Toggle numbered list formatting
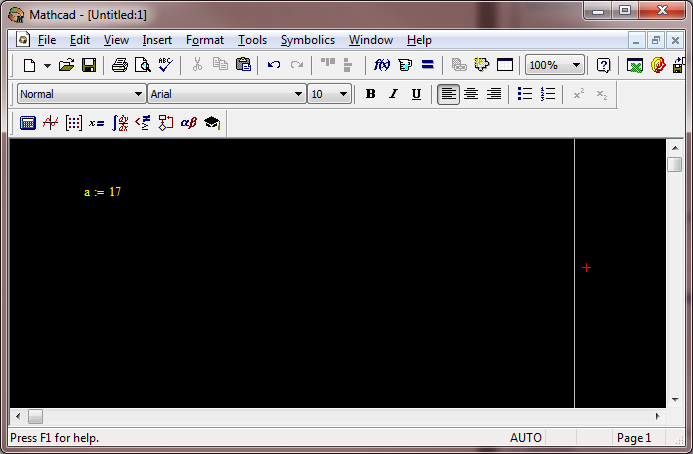The image size is (693, 454). 548,94
